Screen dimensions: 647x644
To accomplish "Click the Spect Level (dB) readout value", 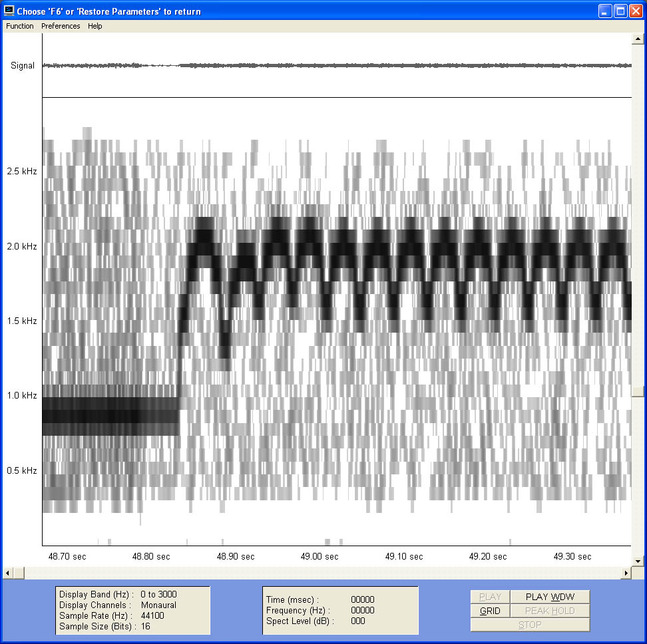I will pos(357,621).
